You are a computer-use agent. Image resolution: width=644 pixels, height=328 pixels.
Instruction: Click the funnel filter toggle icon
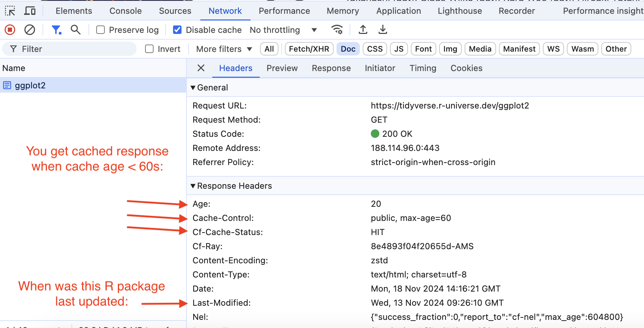click(x=56, y=30)
